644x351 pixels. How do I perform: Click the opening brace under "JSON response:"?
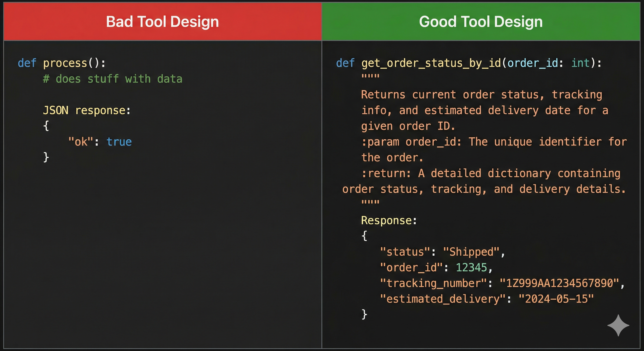[x=46, y=126]
